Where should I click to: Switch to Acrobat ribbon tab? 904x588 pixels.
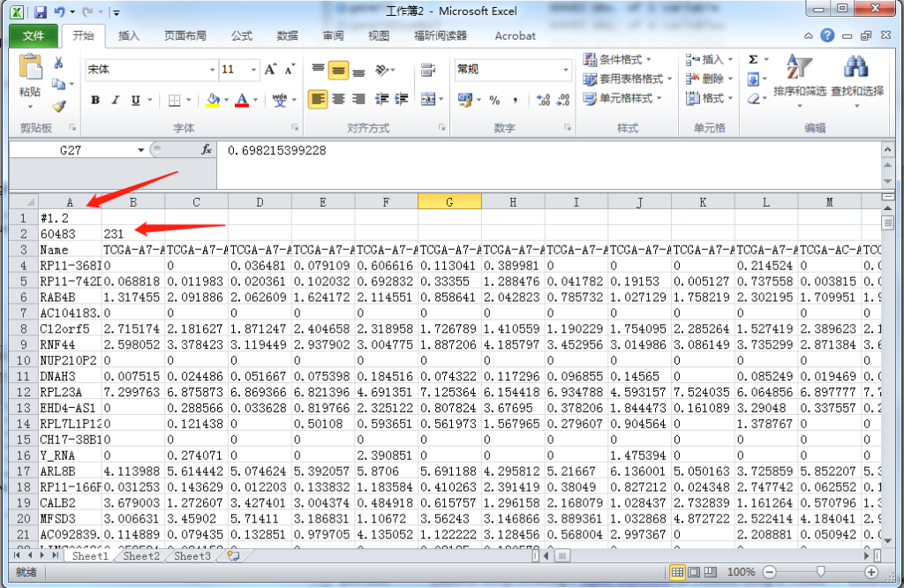pyautogui.click(x=515, y=35)
